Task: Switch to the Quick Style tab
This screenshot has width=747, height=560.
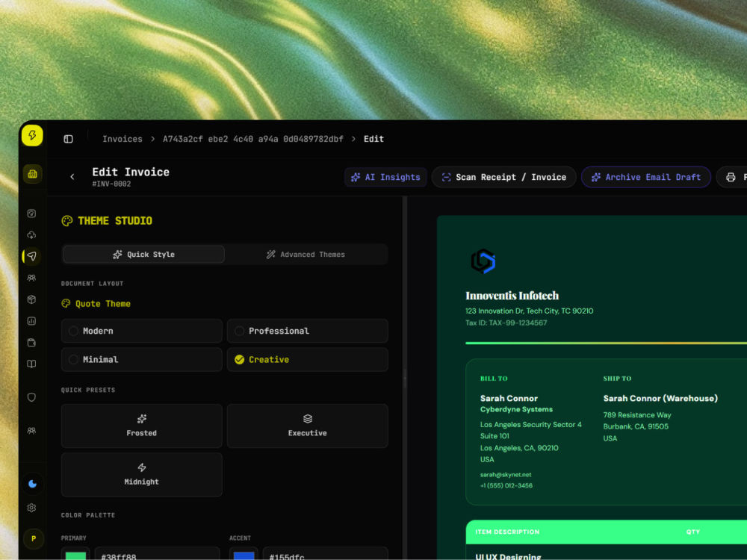Action: 144,255
